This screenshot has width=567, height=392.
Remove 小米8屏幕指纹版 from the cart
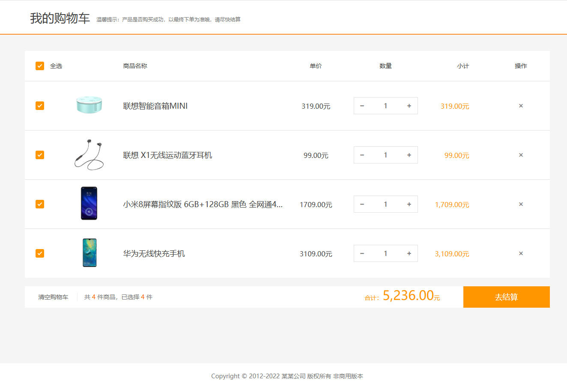[x=521, y=204]
